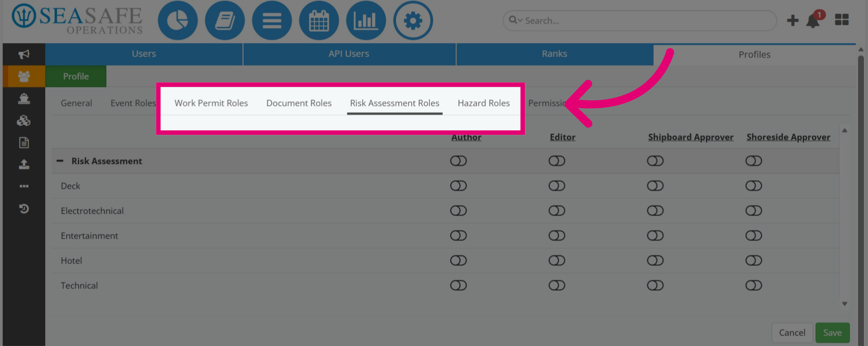Viewport: 868px width, 346px height.
Task: Click the Cancel button
Action: (x=792, y=333)
